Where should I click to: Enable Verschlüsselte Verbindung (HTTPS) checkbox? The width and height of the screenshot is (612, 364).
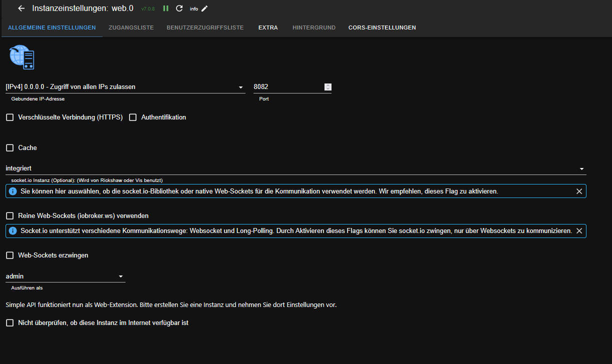(x=9, y=117)
